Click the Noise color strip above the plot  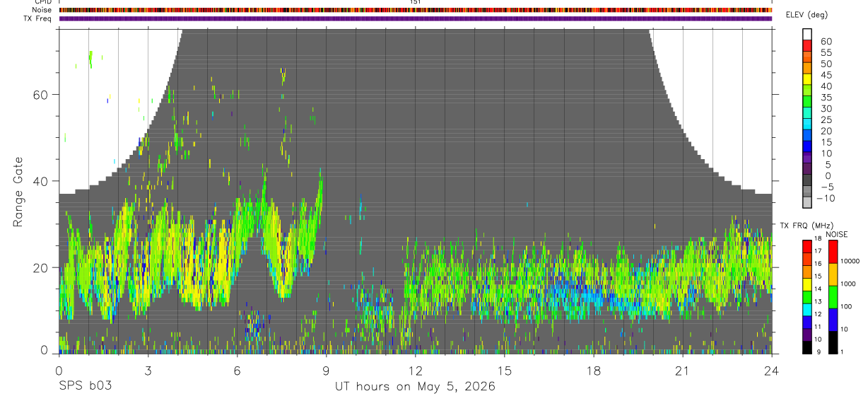(x=416, y=10)
